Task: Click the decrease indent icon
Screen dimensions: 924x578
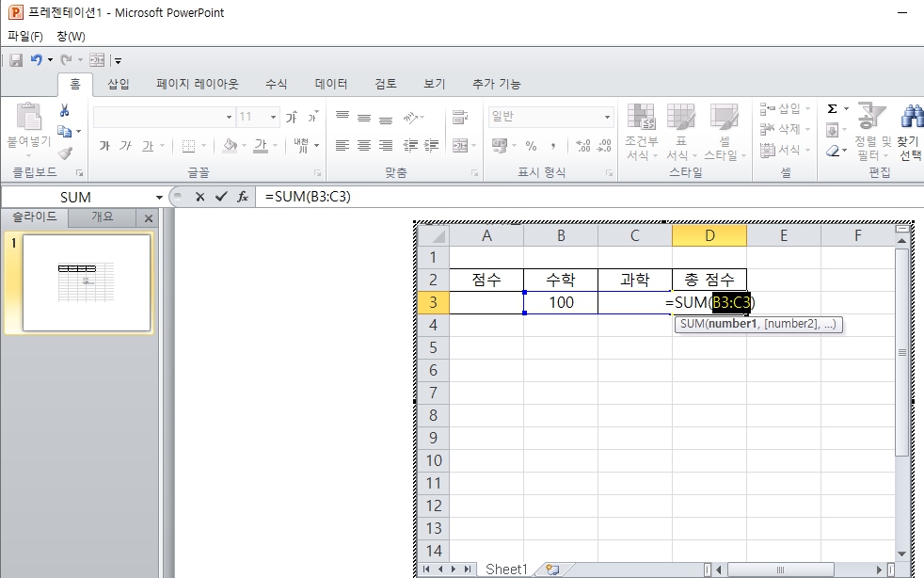Action: coord(411,146)
